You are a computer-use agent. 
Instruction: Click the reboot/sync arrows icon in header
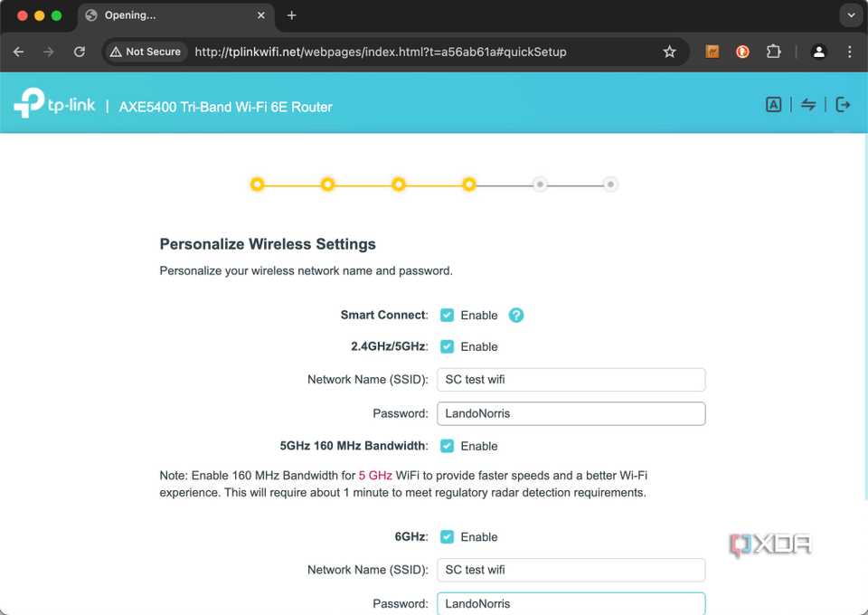click(808, 104)
